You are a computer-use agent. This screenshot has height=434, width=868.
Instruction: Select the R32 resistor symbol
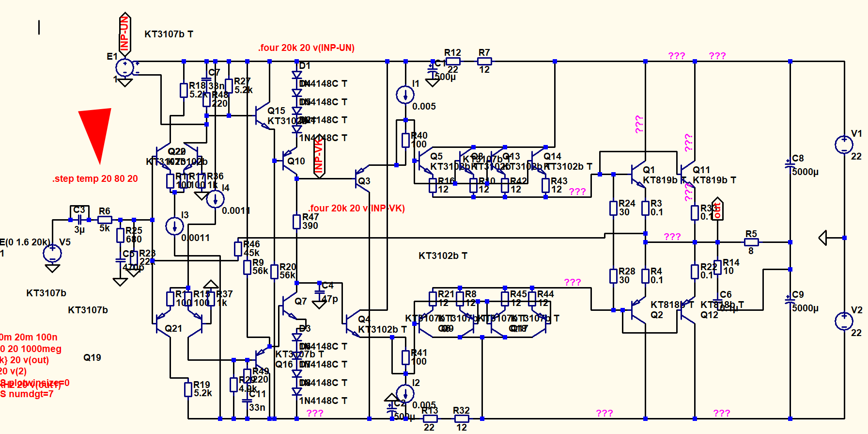coord(462,418)
